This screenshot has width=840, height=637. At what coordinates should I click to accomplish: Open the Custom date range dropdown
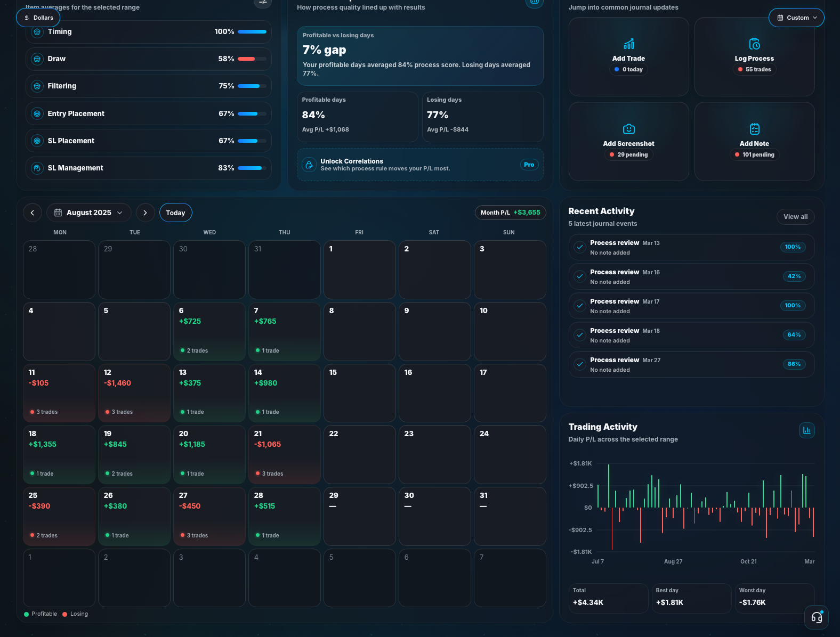click(796, 18)
